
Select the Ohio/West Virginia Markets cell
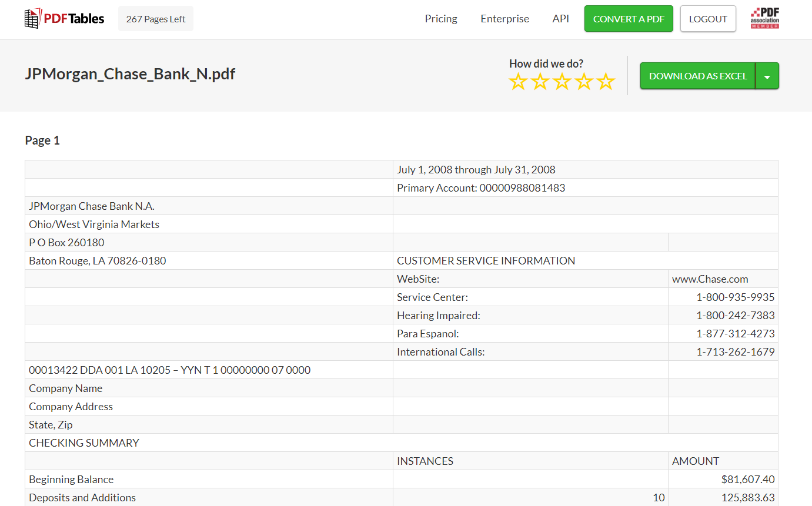click(x=209, y=224)
